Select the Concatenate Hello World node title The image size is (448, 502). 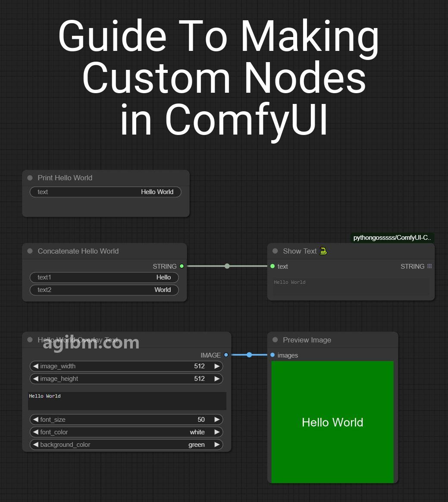tap(78, 251)
